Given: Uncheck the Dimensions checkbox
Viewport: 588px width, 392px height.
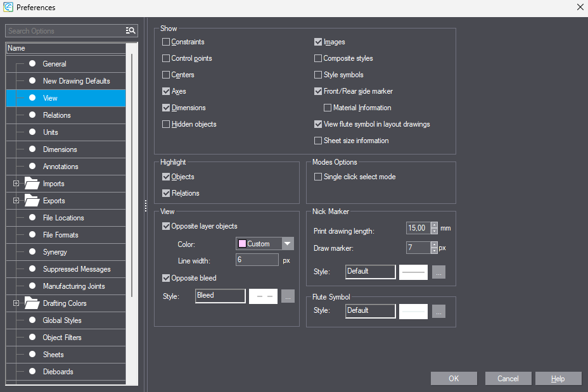Looking at the screenshot, I should pos(166,108).
